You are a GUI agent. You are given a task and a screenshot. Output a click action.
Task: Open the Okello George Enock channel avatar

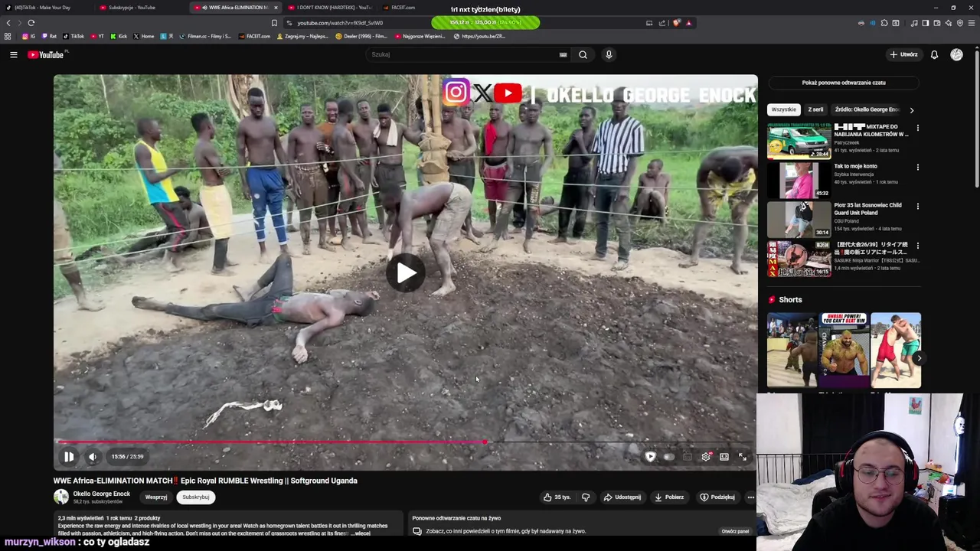[x=60, y=497]
